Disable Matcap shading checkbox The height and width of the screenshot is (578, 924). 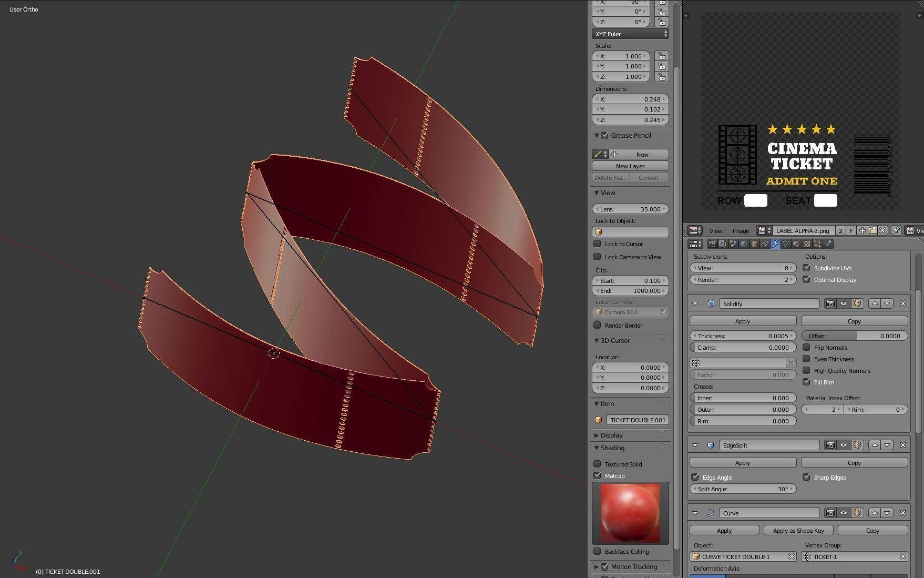click(598, 475)
